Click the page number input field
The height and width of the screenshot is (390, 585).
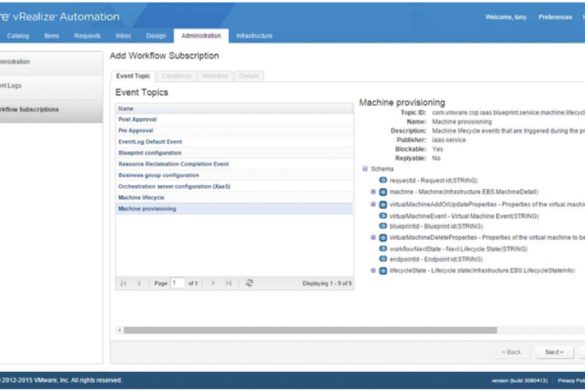[178, 283]
